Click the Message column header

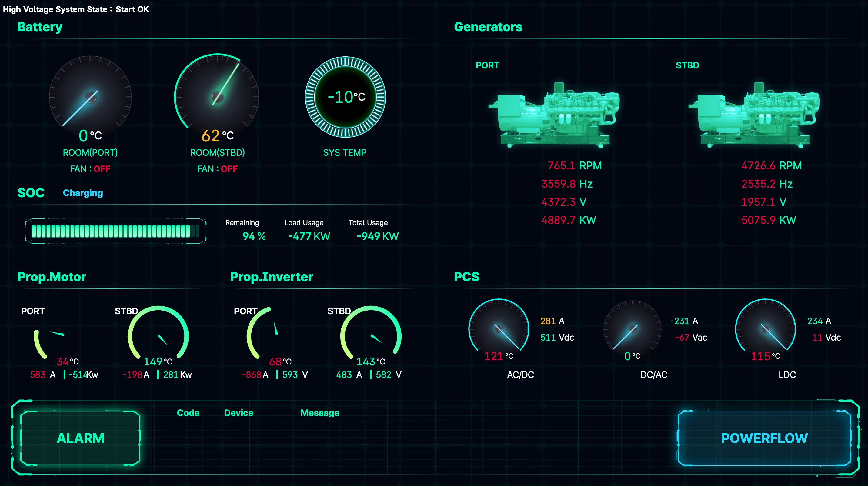[x=319, y=413]
